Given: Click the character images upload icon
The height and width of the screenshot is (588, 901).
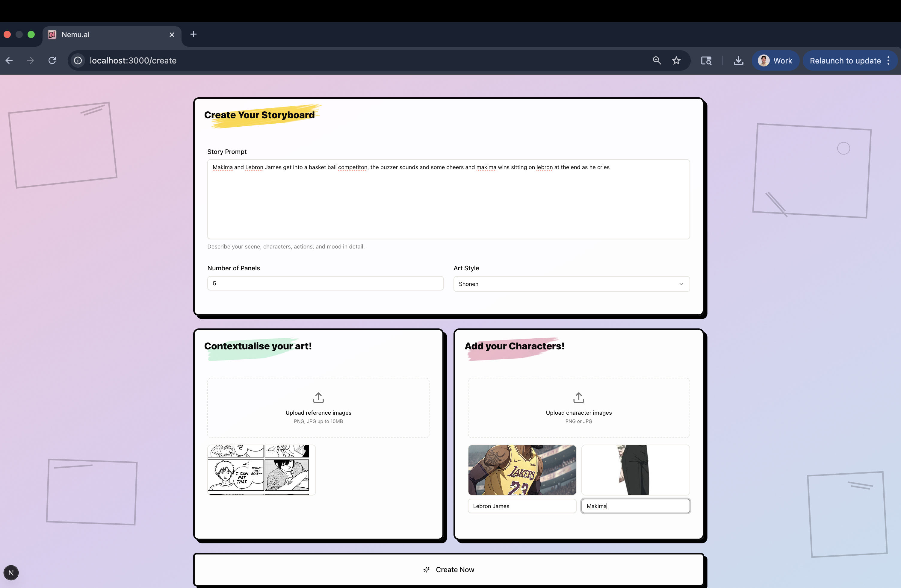Looking at the screenshot, I should pyautogui.click(x=578, y=397).
